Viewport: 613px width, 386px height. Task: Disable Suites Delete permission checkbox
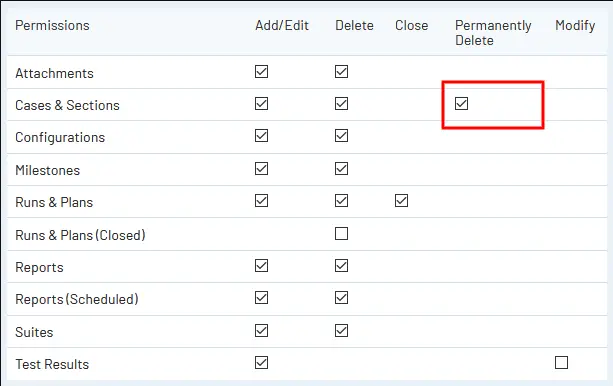[x=341, y=330]
